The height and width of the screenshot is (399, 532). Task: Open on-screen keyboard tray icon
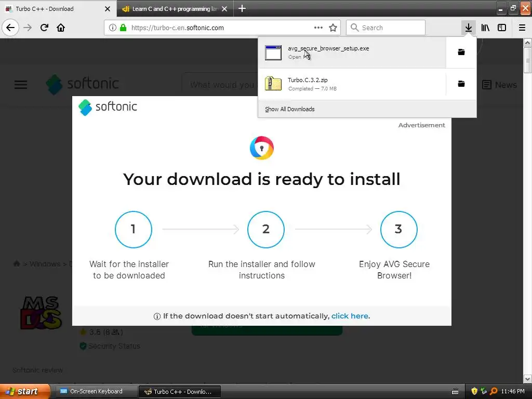[x=455, y=392]
